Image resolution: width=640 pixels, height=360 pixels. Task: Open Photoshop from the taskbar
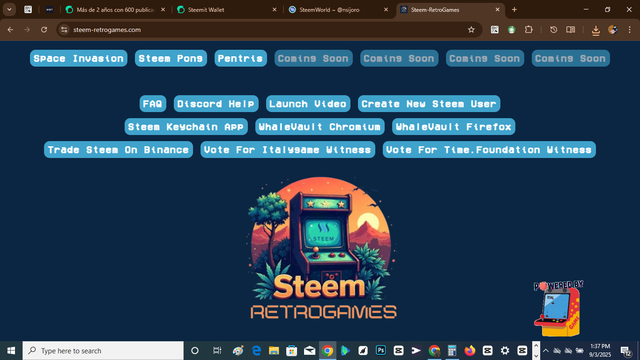pyautogui.click(x=381, y=351)
